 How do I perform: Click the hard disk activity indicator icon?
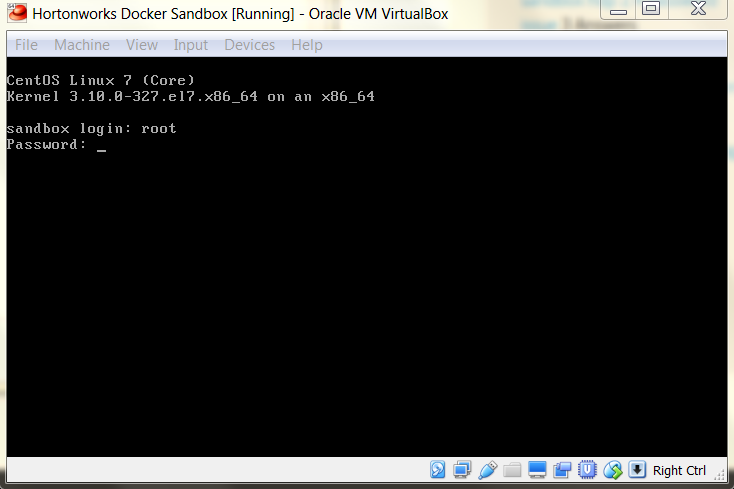click(438, 469)
